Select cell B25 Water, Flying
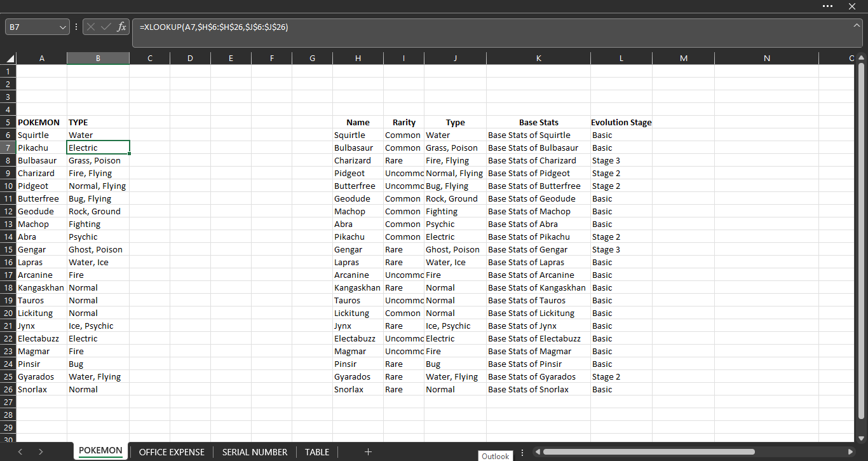The width and height of the screenshot is (868, 461). pyautogui.click(x=98, y=376)
